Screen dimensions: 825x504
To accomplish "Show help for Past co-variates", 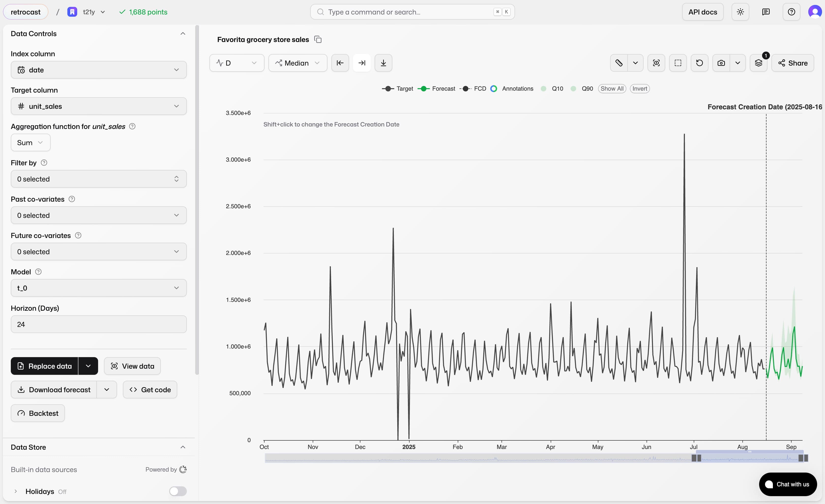I will [72, 199].
